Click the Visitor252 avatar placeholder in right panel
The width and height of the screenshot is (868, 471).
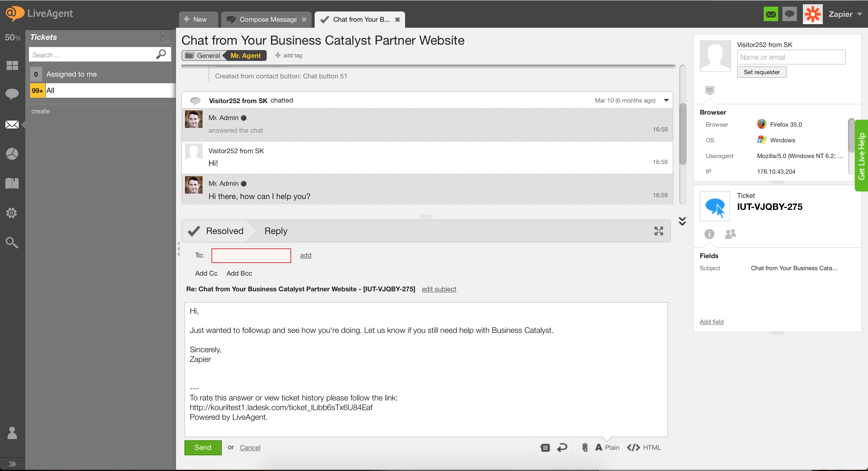click(x=715, y=56)
